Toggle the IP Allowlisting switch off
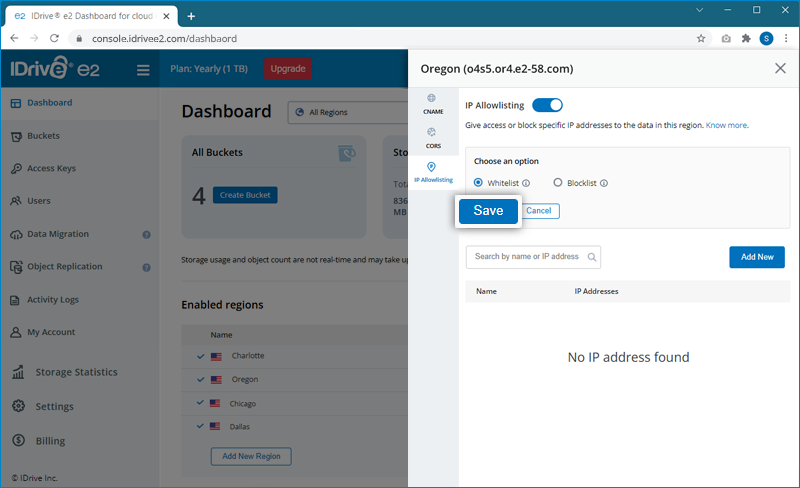 547,105
